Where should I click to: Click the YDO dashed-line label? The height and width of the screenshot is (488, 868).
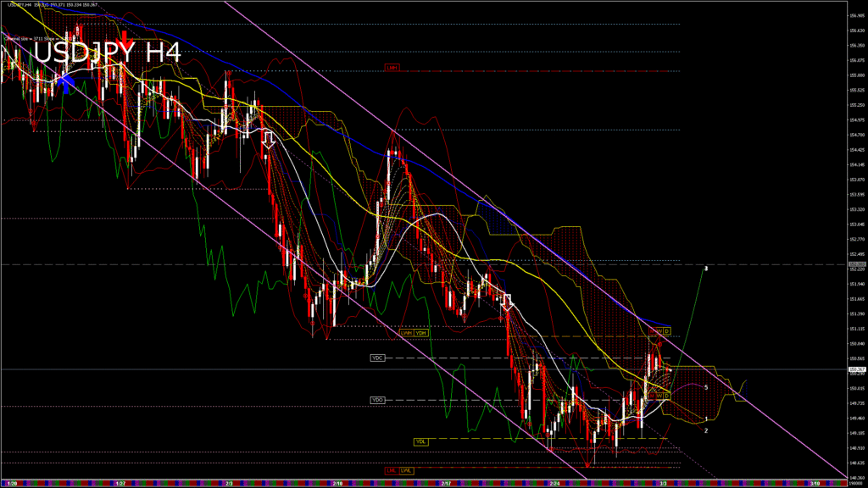click(377, 400)
